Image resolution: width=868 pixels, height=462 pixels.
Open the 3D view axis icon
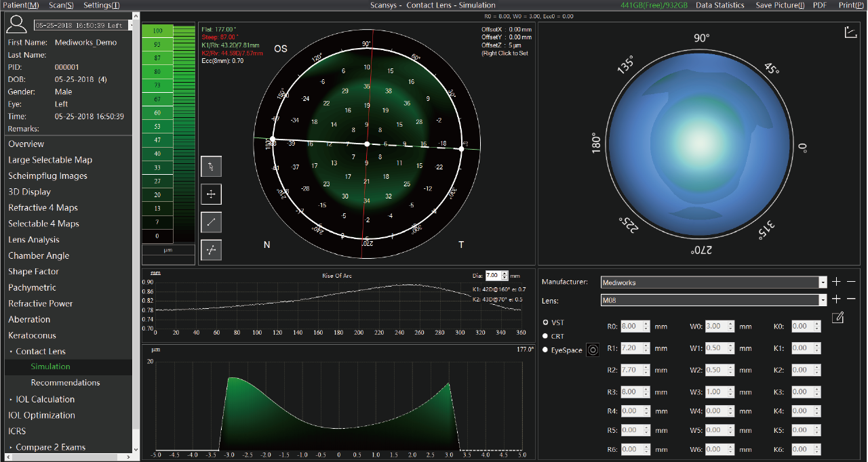(x=850, y=33)
